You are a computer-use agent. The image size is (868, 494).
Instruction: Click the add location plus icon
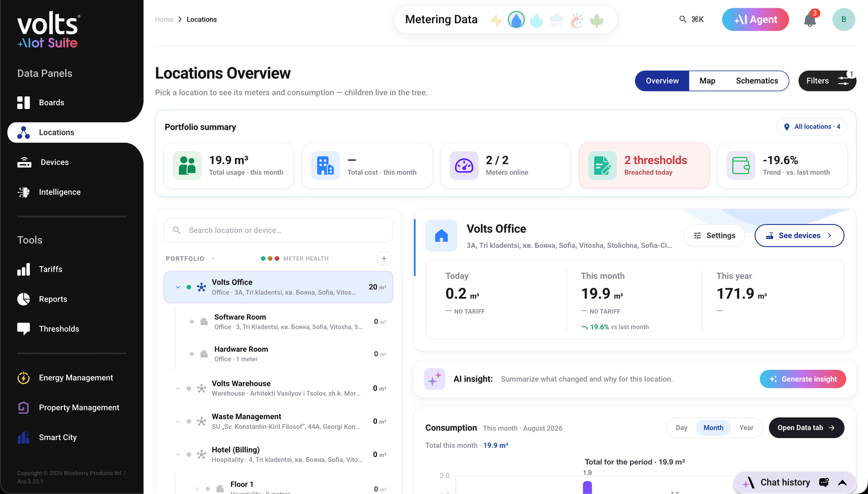click(384, 259)
